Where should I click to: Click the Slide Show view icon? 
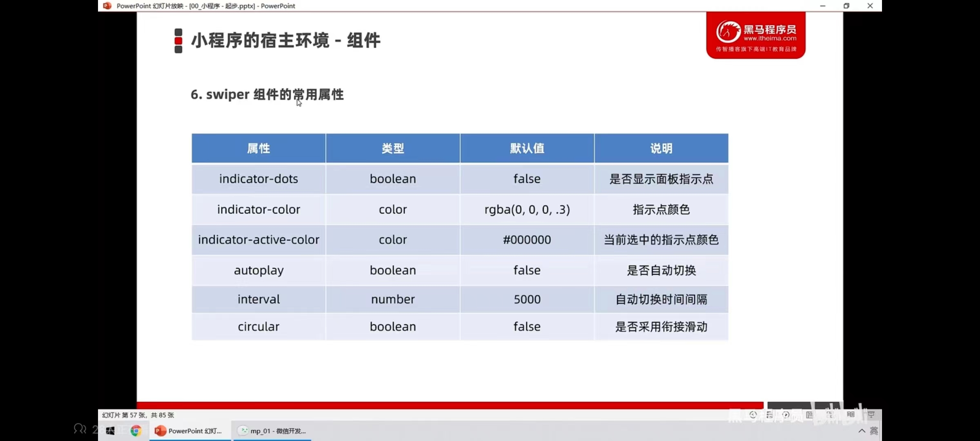871,415
